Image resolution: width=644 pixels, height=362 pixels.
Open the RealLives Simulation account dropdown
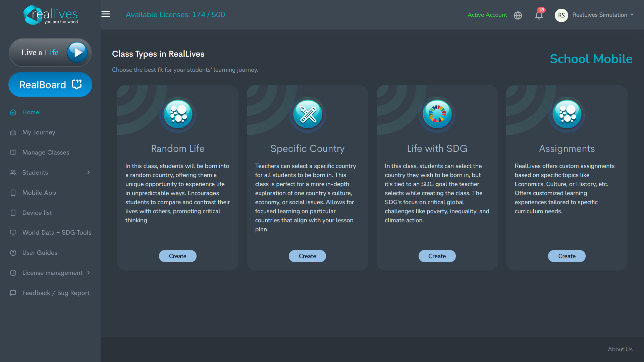coord(603,15)
